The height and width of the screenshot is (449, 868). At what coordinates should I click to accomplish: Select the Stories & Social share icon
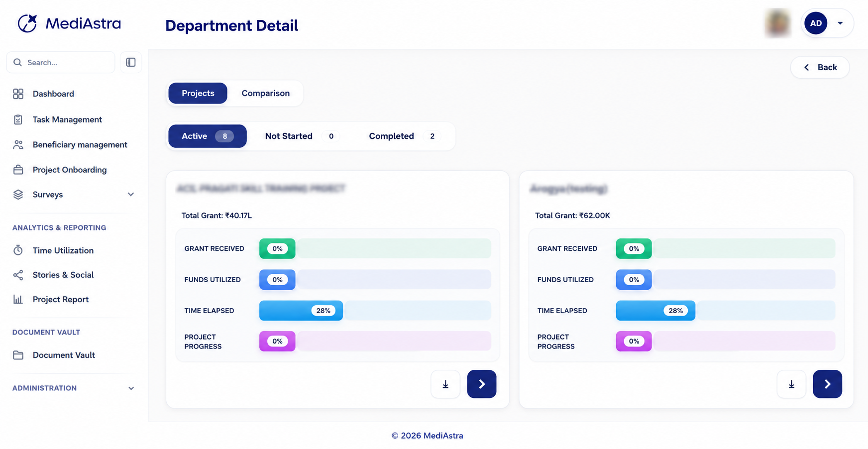(x=18, y=275)
